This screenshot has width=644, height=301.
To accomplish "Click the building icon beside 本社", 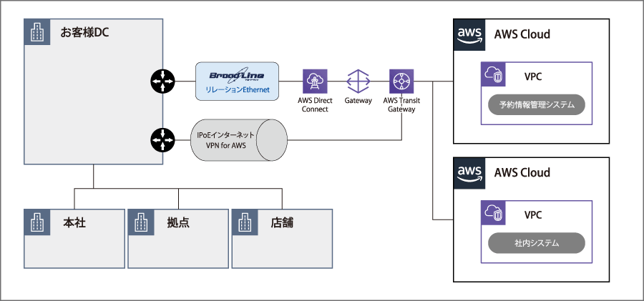I will click(37, 222).
